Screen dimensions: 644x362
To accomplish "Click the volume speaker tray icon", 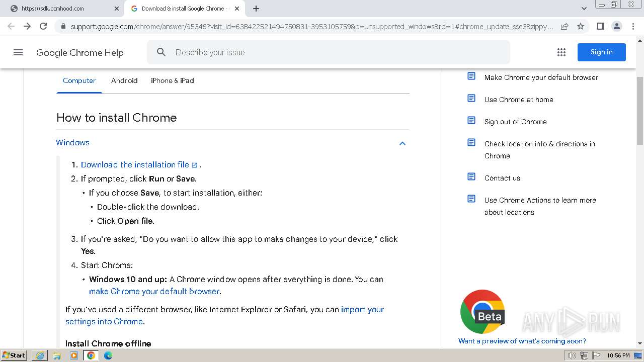I will pos(572,355).
